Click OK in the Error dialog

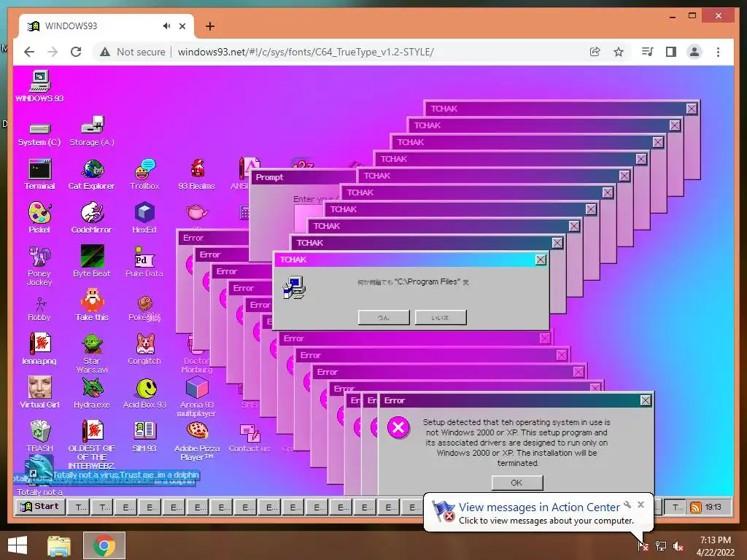[x=517, y=483]
